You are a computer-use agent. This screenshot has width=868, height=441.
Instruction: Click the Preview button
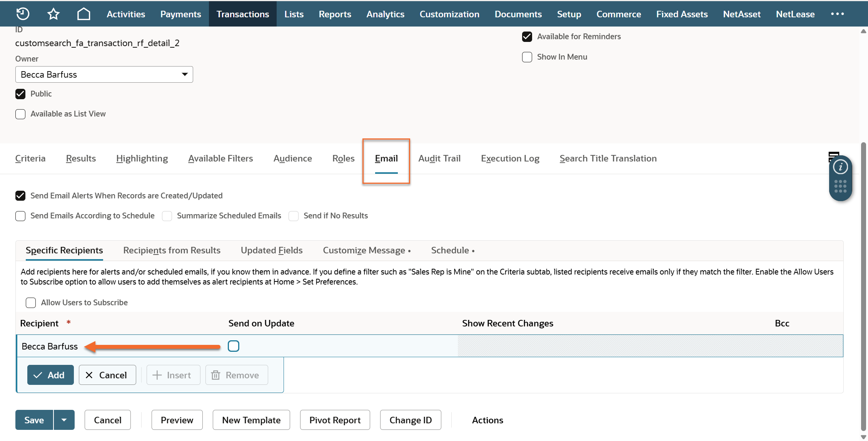click(x=177, y=420)
